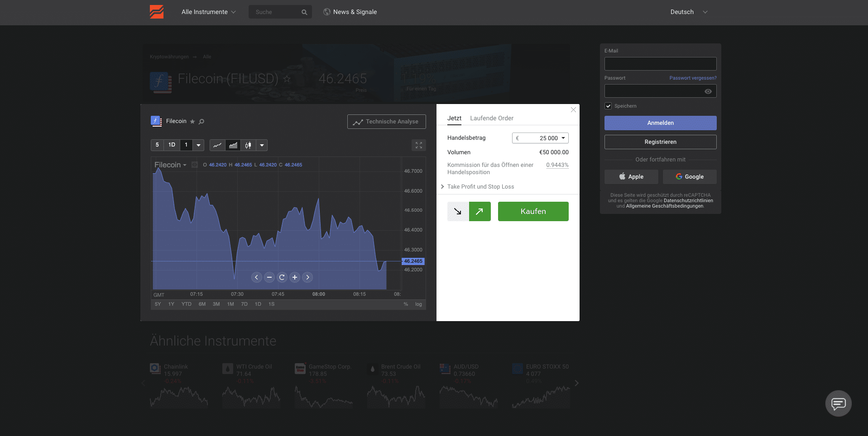The height and width of the screenshot is (436, 868).
Task: Click the Kaufen button
Action: (x=533, y=212)
